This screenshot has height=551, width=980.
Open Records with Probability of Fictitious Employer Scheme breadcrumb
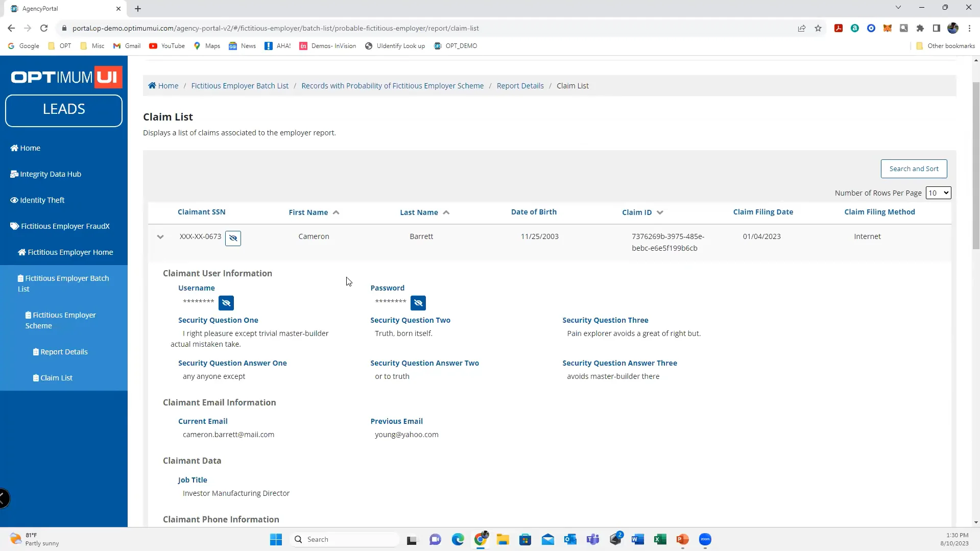[392, 86]
